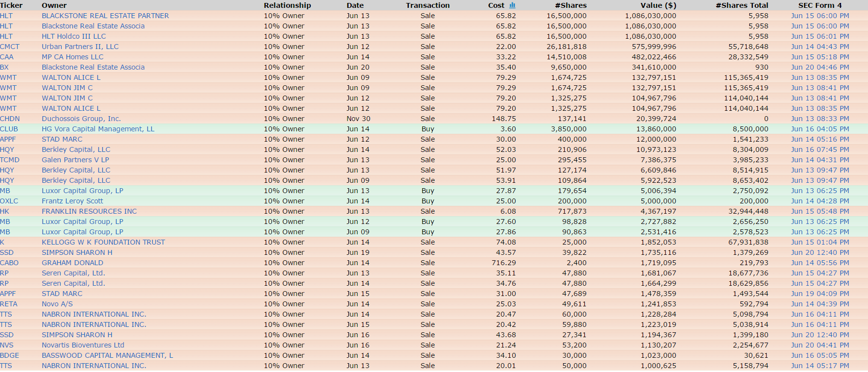
Task: Open the CMCT ticker link
Action: [x=10, y=47]
